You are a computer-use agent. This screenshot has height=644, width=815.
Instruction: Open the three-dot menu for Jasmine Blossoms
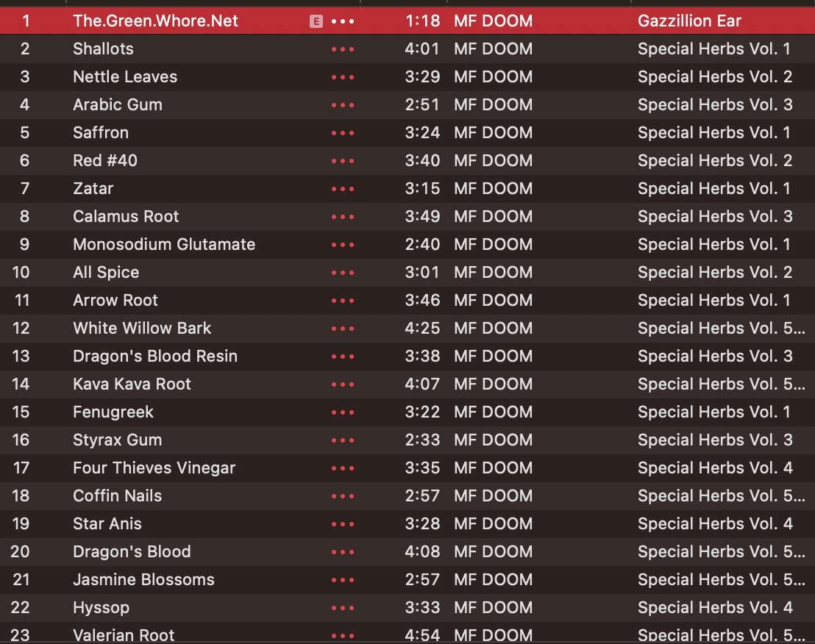pyautogui.click(x=343, y=580)
